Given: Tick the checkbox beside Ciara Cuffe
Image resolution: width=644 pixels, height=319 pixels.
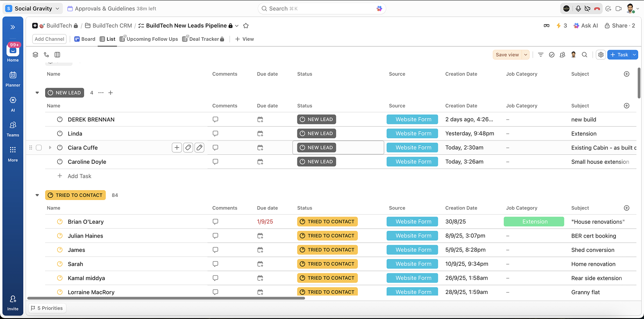Looking at the screenshot, I should [39, 148].
